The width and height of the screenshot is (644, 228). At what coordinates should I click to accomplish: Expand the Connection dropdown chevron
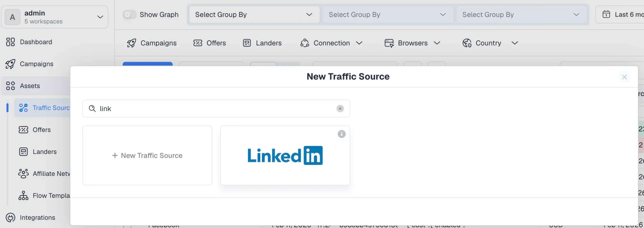359,43
